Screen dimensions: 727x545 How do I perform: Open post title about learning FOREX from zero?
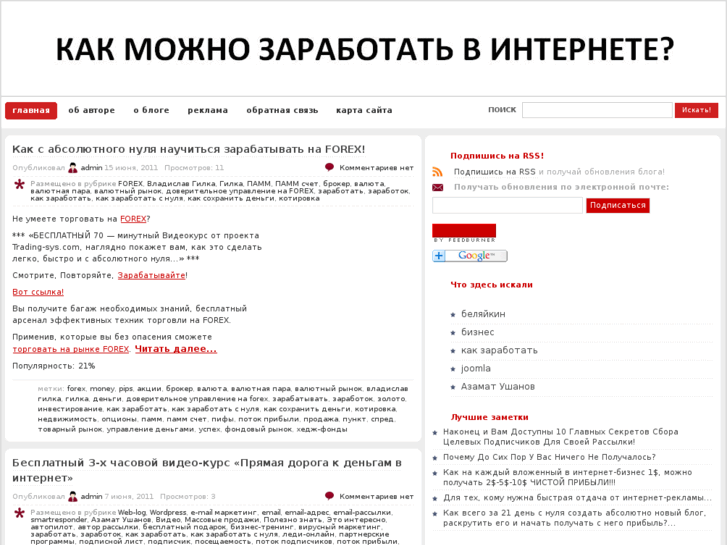189,149
